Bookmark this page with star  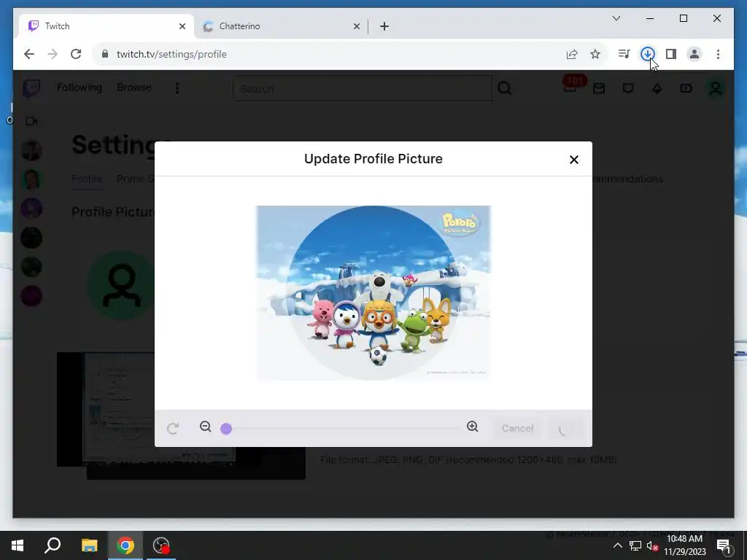coord(595,54)
